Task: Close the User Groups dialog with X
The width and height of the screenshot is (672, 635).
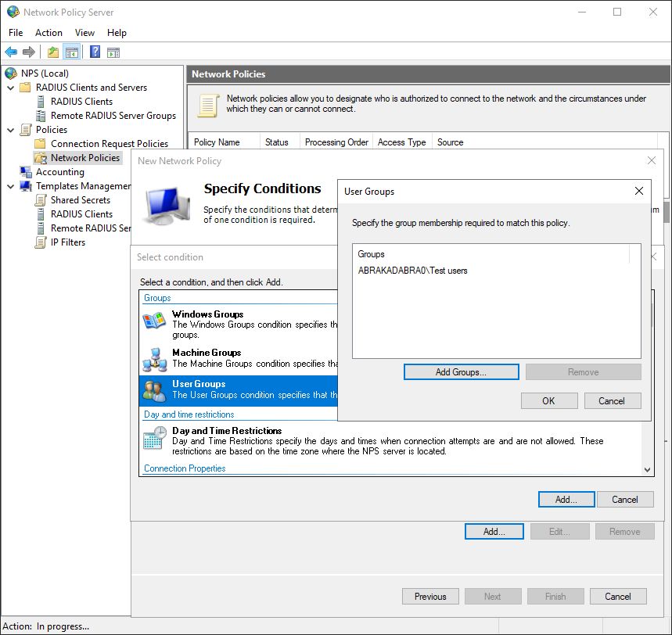Action: (x=638, y=191)
